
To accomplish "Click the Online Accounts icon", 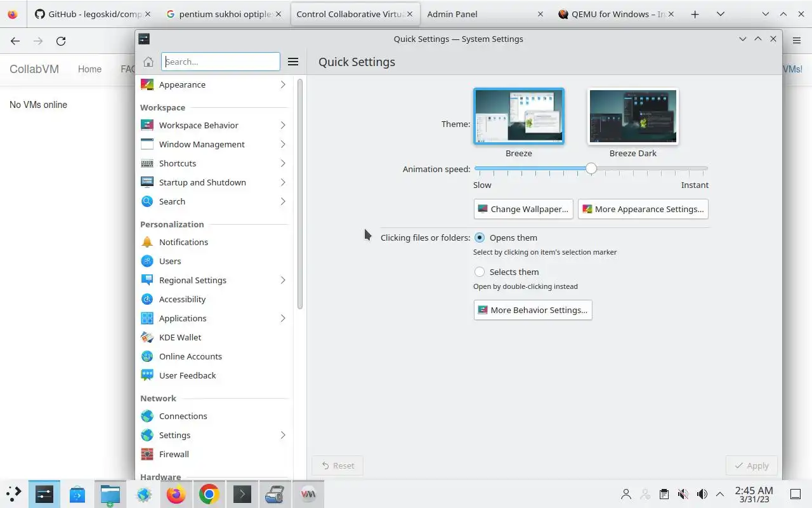I will (147, 356).
